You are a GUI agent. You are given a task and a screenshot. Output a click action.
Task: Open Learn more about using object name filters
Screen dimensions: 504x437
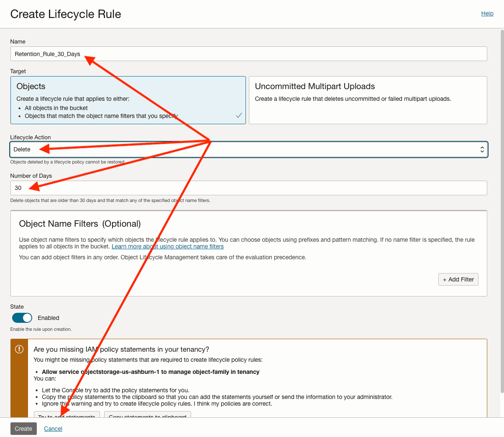[167, 246]
